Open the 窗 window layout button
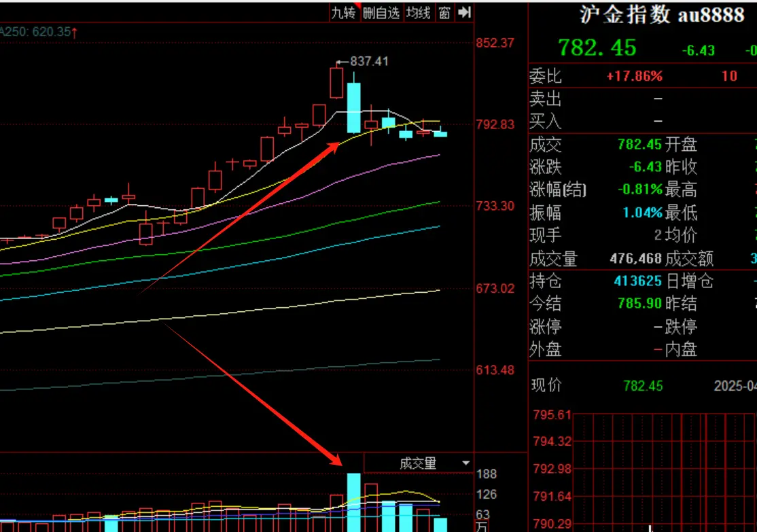Image resolution: width=757 pixels, height=532 pixels. point(444,12)
